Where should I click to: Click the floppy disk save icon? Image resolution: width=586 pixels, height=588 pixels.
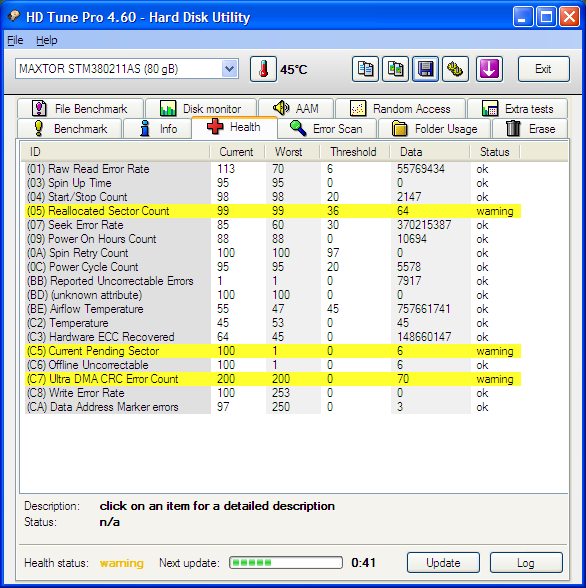tap(425, 69)
